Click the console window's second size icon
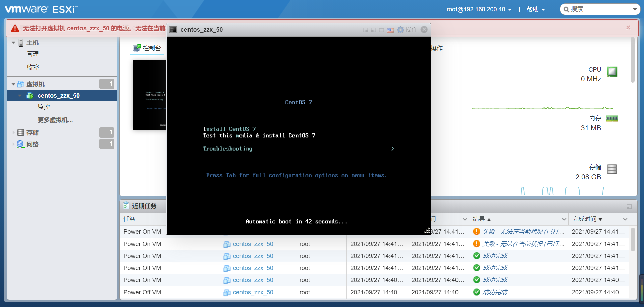The width and height of the screenshot is (644, 307). 373,30
